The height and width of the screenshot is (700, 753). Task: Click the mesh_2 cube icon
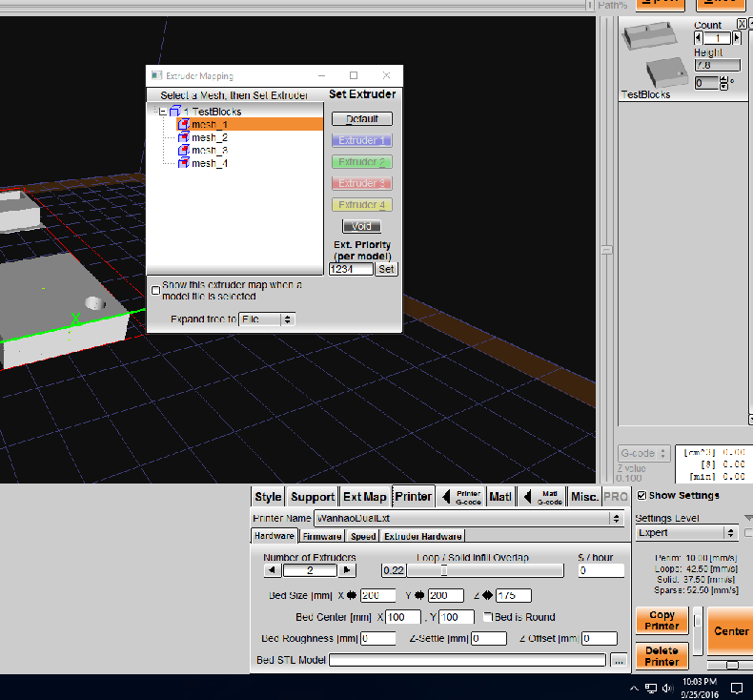pyautogui.click(x=183, y=137)
